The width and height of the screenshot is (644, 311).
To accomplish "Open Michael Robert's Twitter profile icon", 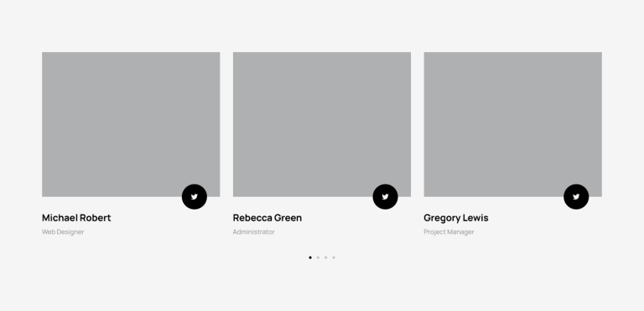I will (195, 197).
